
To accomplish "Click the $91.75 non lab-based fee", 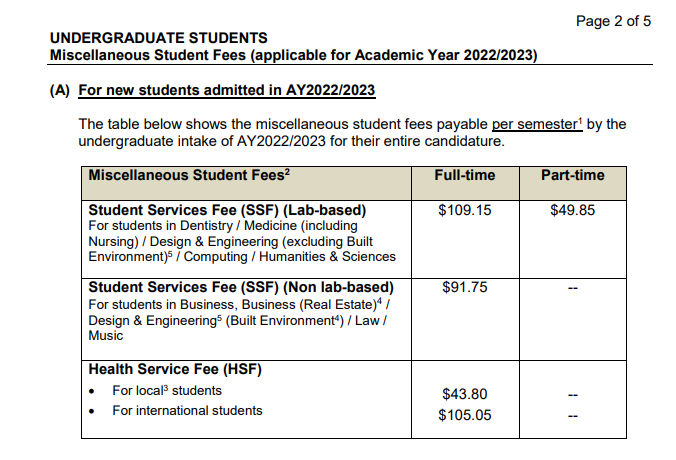I will click(465, 288).
